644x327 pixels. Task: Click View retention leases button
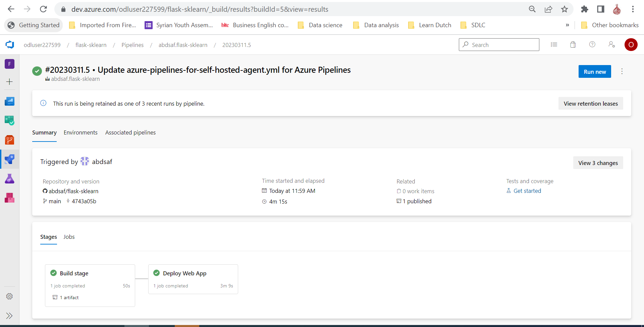[591, 104]
